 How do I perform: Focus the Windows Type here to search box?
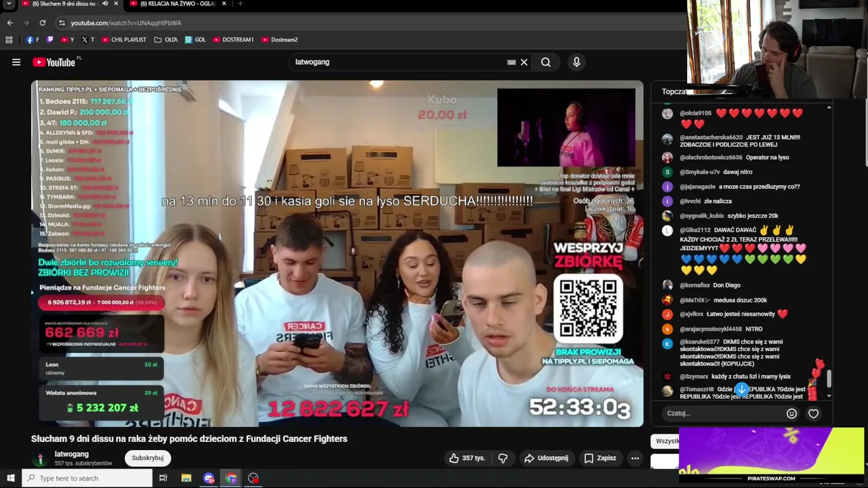pyautogui.click(x=87, y=479)
